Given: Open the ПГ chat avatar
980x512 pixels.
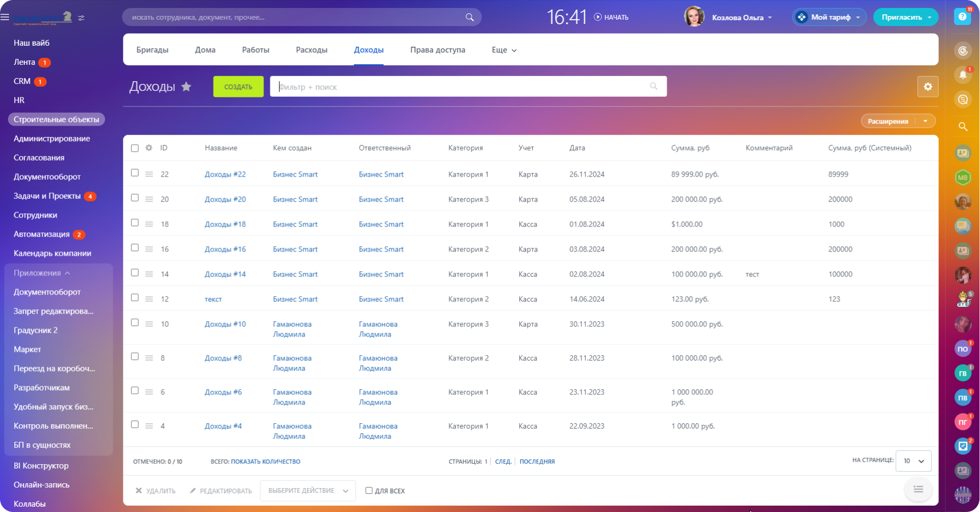Looking at the screenshot, I should click(x=963, y=422).
